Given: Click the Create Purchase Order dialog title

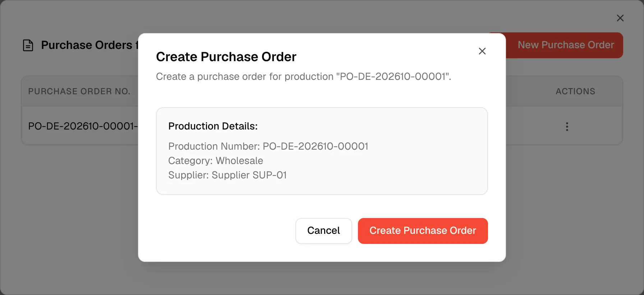Looking at the screenshot, I should tap(226, 57).
